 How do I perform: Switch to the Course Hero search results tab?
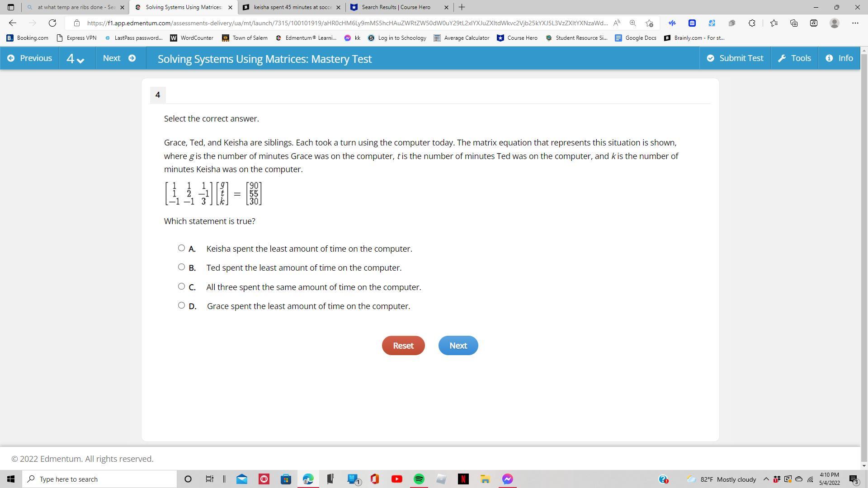tap(396, 7)
